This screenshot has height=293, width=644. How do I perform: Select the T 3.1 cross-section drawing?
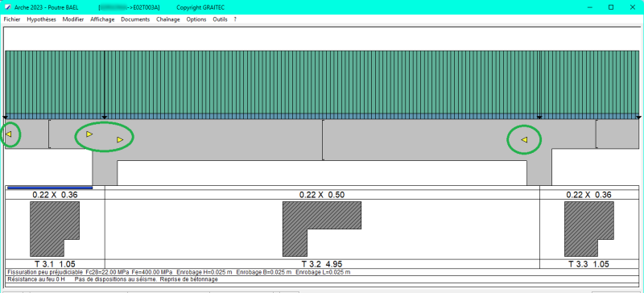point(55,229)
